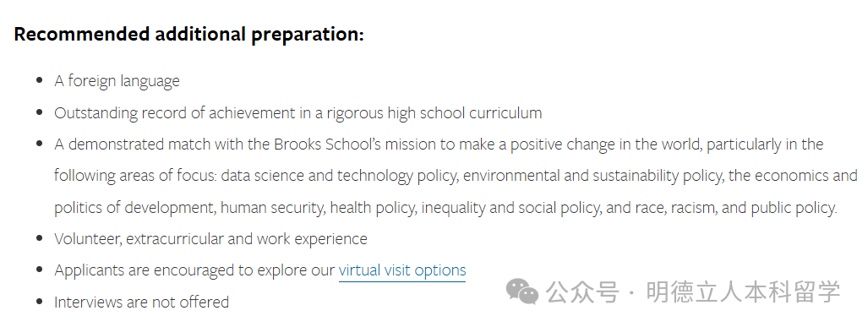Click bullet point beside 'Volunteer, extracurricular'

coord(40,238)
